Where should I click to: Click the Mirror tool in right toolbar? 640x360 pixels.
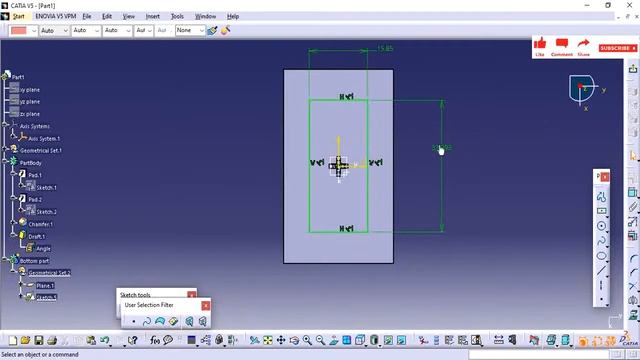tap(633, 300)
